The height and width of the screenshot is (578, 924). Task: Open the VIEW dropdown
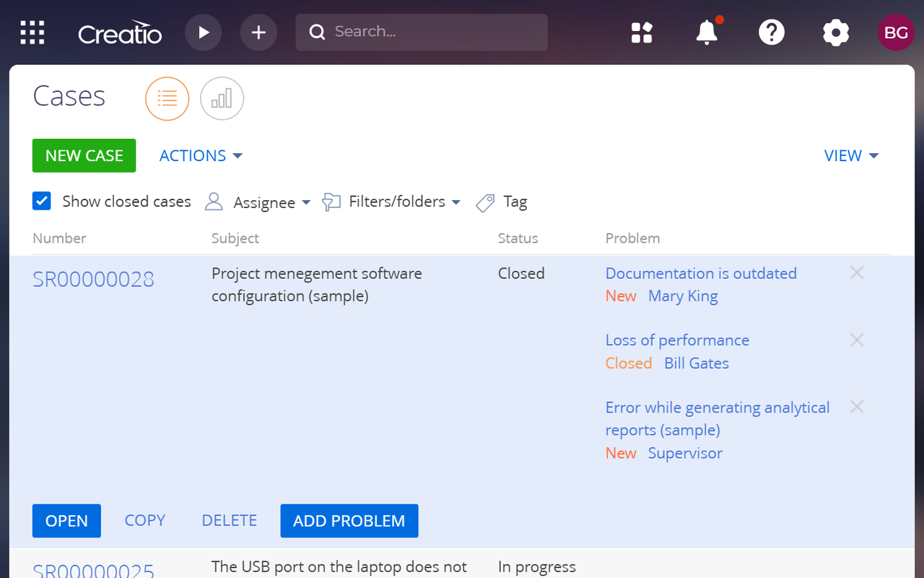click(x=851, y=155)
